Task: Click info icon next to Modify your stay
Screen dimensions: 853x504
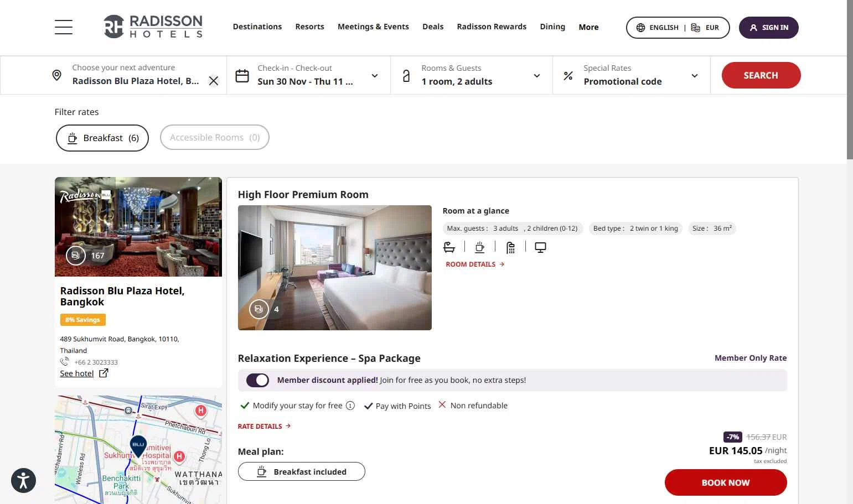Action: 350,406
